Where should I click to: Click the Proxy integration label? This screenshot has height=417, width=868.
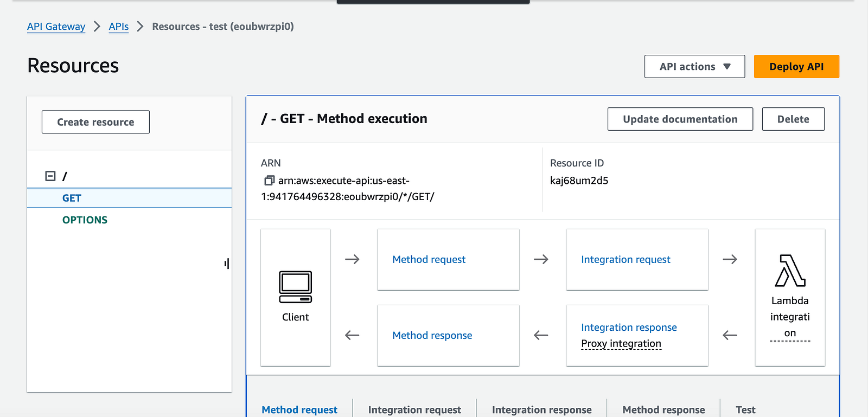pos(621,343)
